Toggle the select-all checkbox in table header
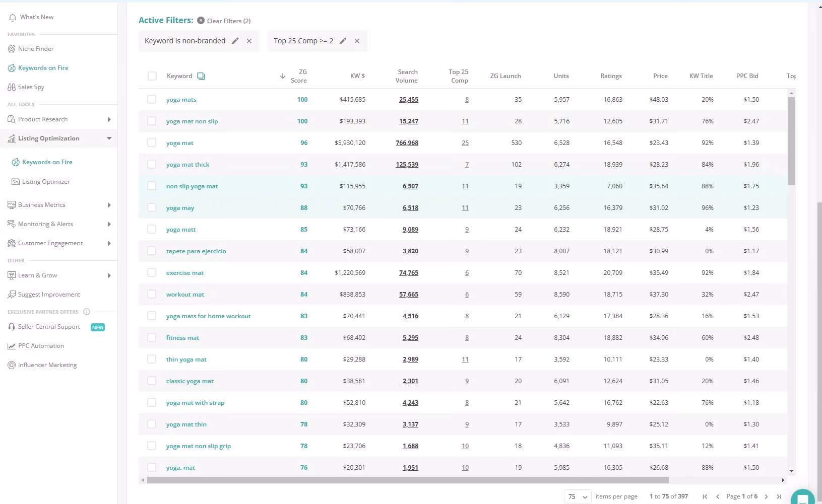 (x=152, y=76)
